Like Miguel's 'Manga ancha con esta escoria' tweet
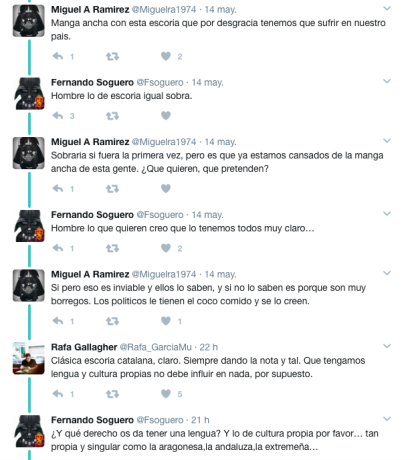The width and height of the screenshot is (414, 460). point(166,56)
